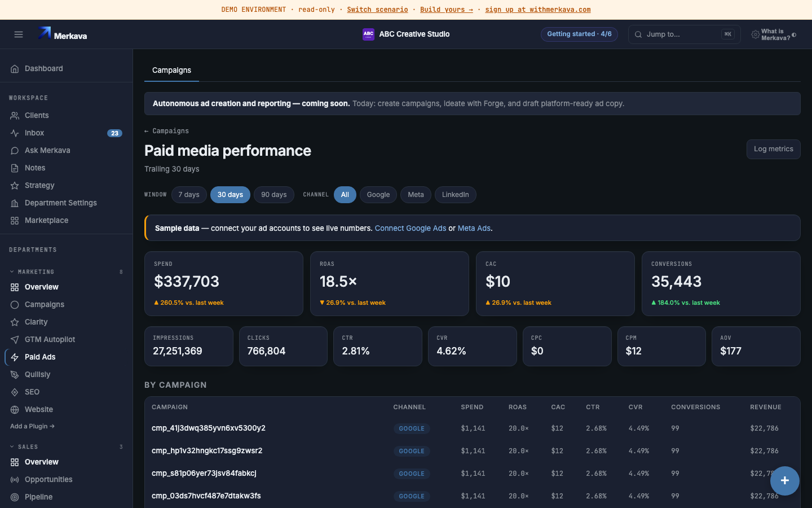Open Inbox activity icon

point(15,133)
